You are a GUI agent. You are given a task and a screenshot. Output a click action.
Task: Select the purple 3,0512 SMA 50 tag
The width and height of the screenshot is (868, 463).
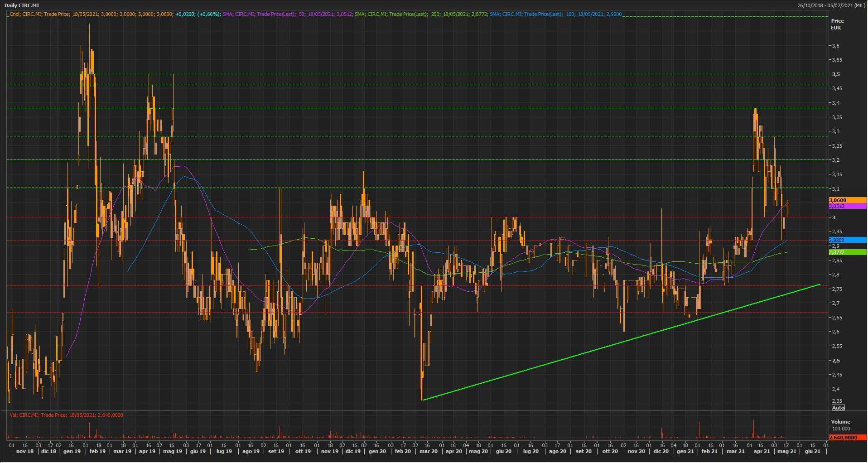coord(847,206)
